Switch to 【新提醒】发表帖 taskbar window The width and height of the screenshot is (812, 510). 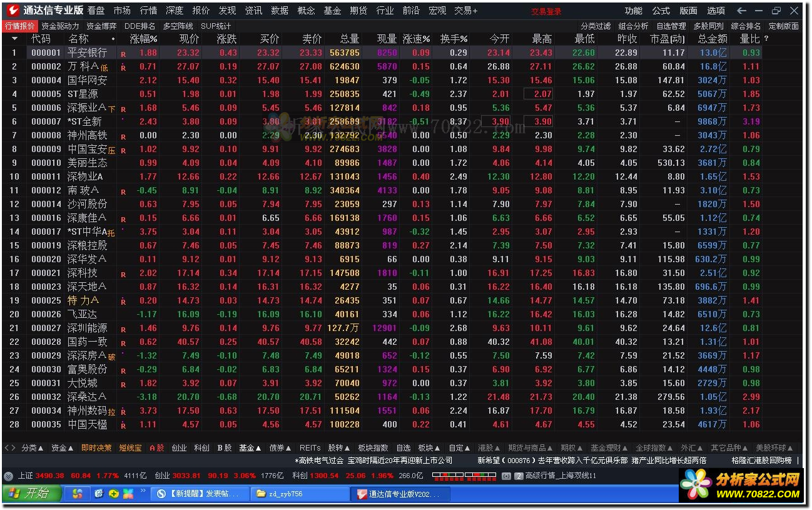(x=200, y=494)
